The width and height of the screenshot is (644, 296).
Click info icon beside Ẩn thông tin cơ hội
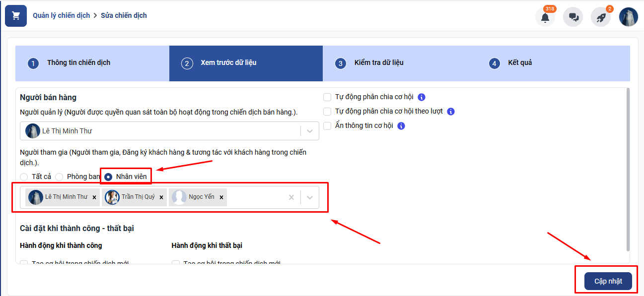(401, 126)
